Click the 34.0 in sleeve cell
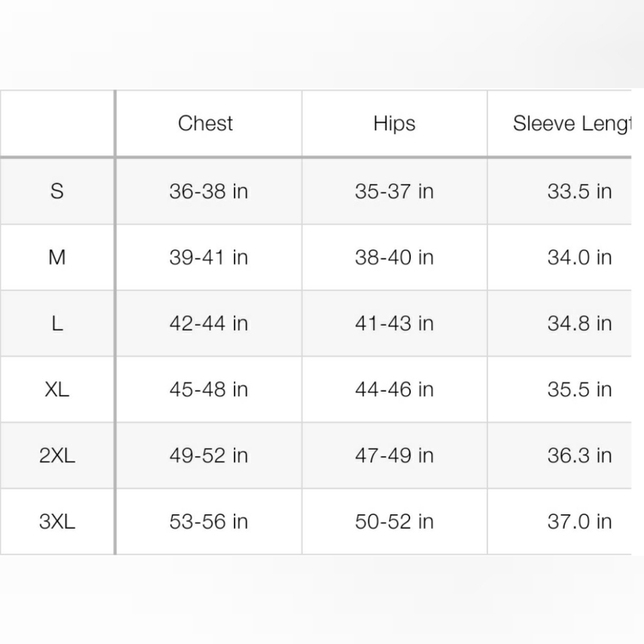Image resolution: width=644 pixels, height=644 pixels. click(x=580, y=258)
